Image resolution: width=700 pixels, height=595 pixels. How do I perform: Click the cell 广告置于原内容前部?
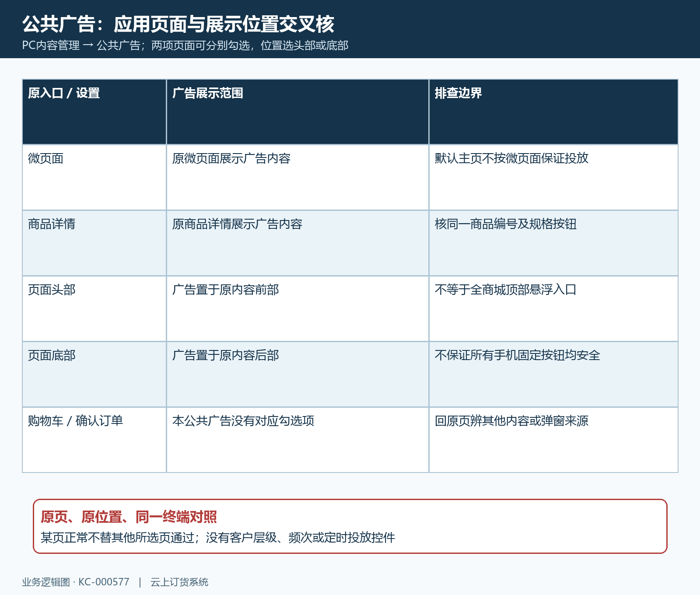(297, 308)
